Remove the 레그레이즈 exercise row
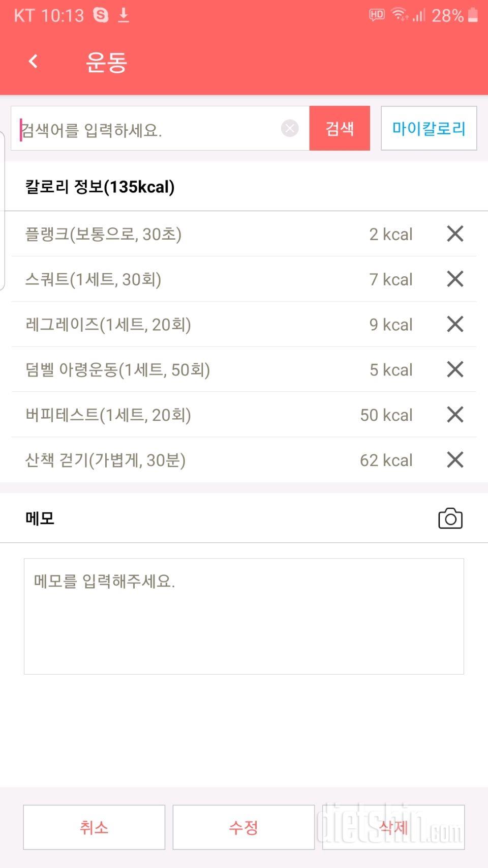Image resolution: width=488 pixels, height=868 pixels. click(455, 324)
